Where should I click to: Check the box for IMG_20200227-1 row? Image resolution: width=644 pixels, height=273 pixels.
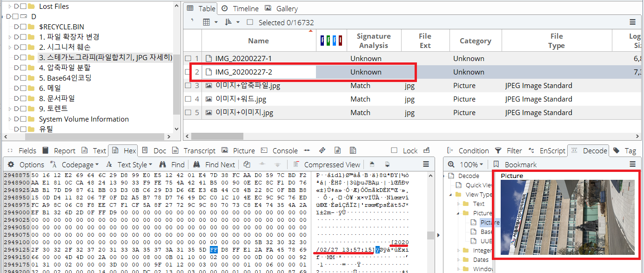pos(188,59)
